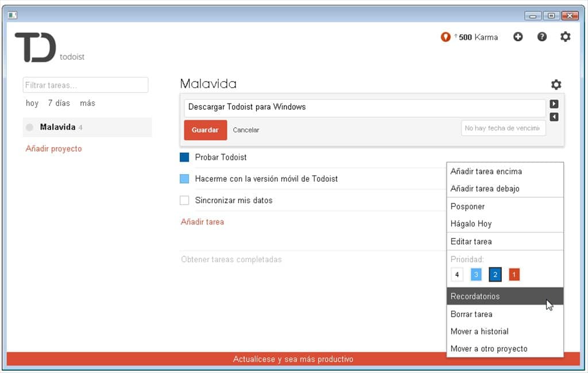Select Borrar tarea menu entry
This screenshot has height=373, width=588.
[505, 314]
